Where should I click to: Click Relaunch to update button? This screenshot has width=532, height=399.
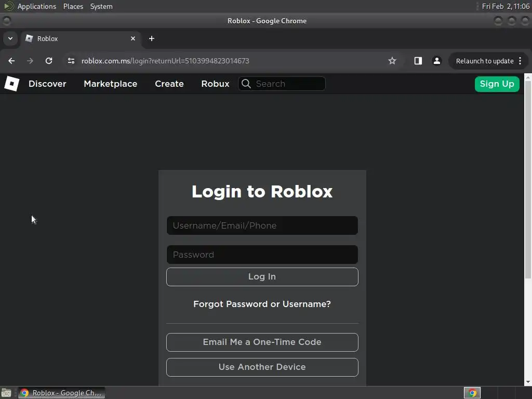[x=485, y=61]
